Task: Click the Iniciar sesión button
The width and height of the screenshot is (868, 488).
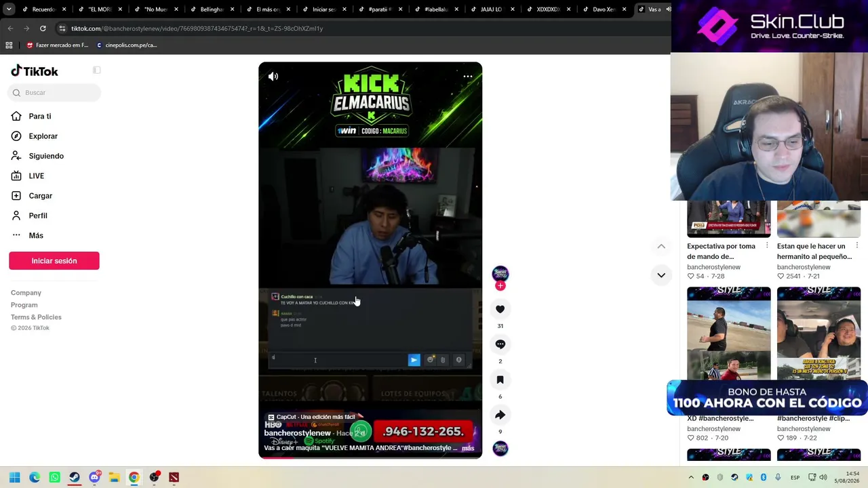Action: (x=54, y=261)
